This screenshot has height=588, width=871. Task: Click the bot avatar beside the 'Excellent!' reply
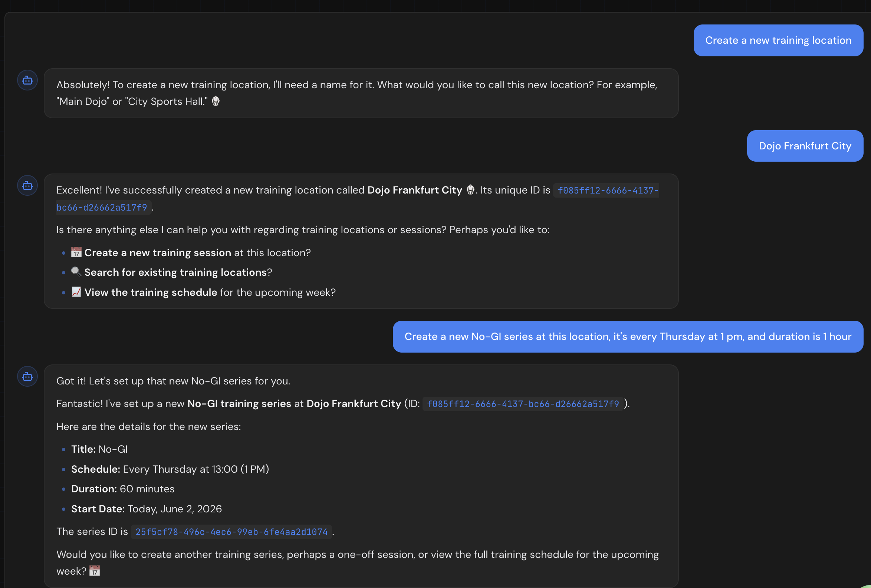tap(27, 185)
